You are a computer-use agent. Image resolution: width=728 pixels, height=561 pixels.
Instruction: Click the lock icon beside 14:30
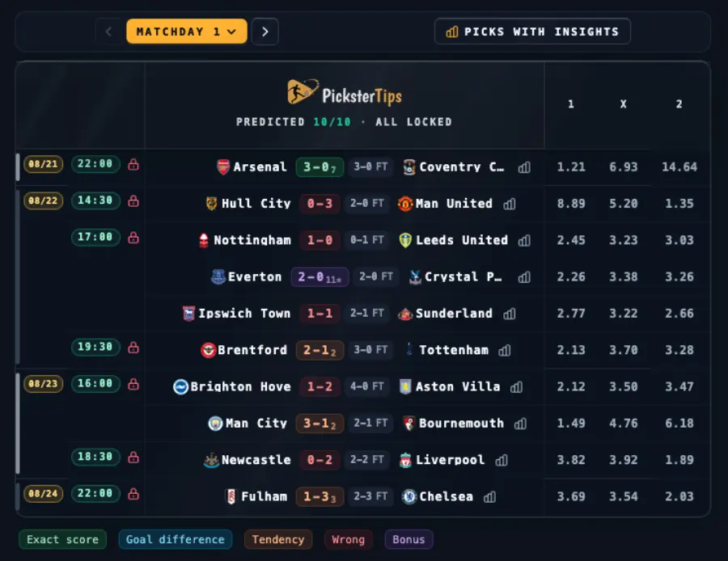pos(133,201)
